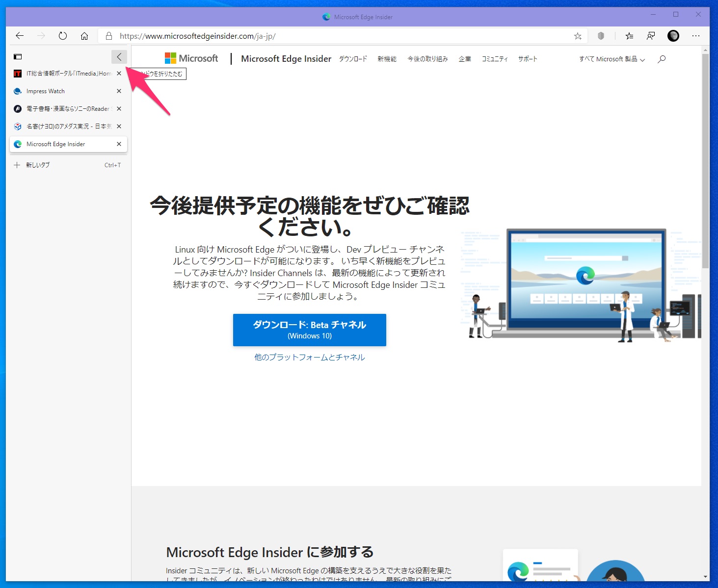Click the scrollbar up arrow

705,50
